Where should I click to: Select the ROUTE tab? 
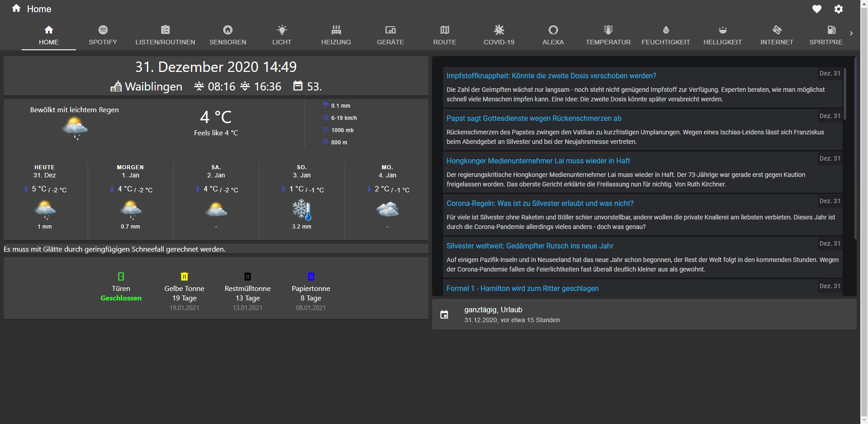(x=445, y=35)
